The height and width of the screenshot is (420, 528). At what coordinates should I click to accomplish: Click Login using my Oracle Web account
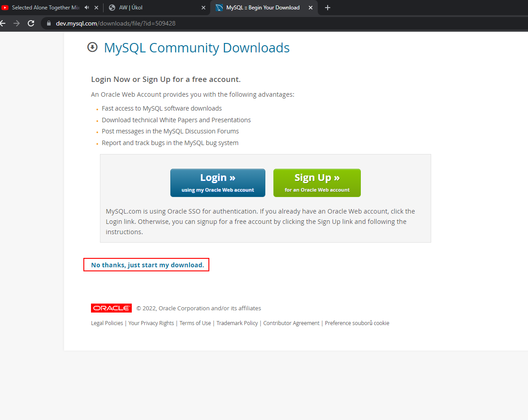(218, 183)
